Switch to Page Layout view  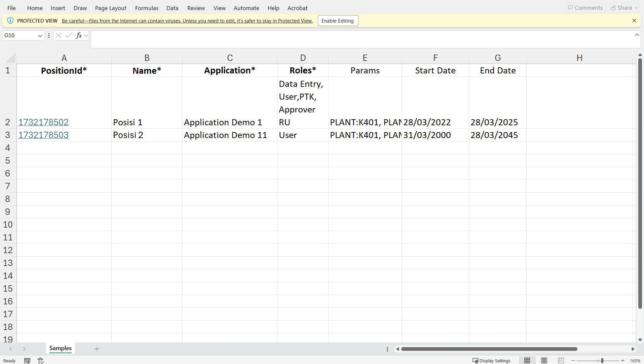pyautogui.click(x=544, y=361)
